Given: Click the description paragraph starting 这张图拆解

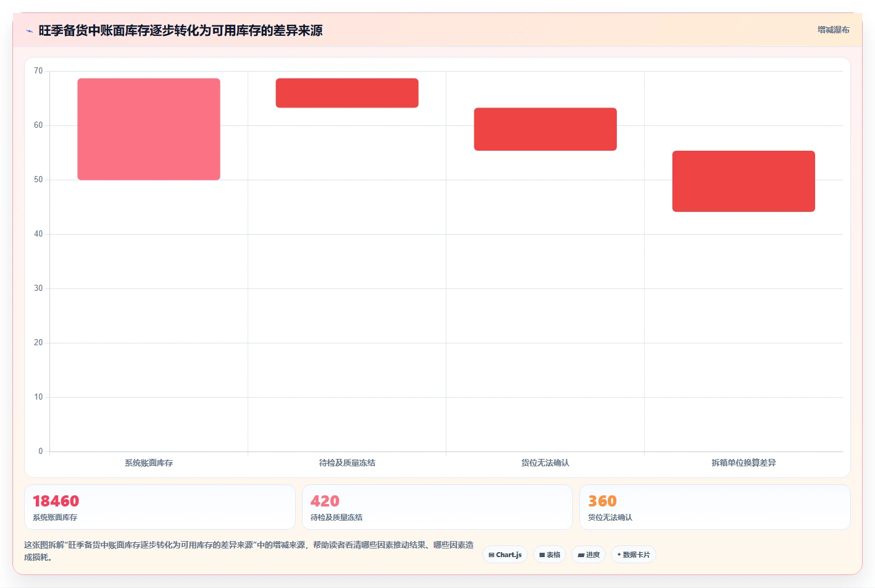Looking at the screenshot, I should click(249, 551).
